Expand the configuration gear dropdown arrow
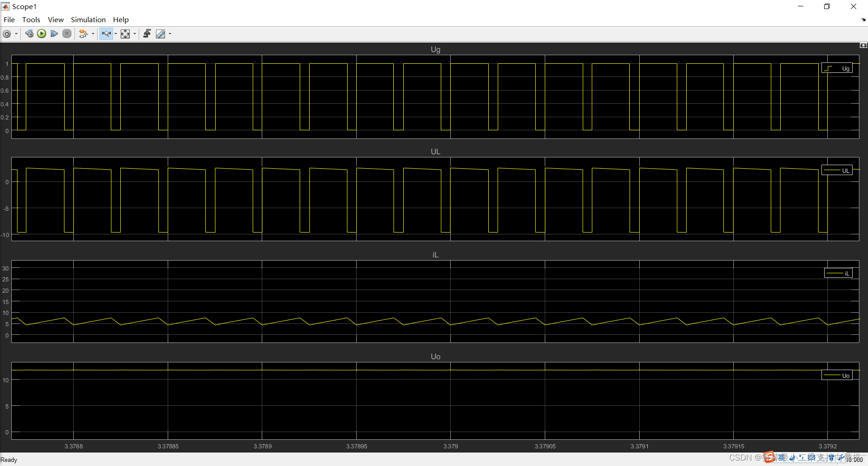This screenshot has width=868, height=466. (16, 34)
